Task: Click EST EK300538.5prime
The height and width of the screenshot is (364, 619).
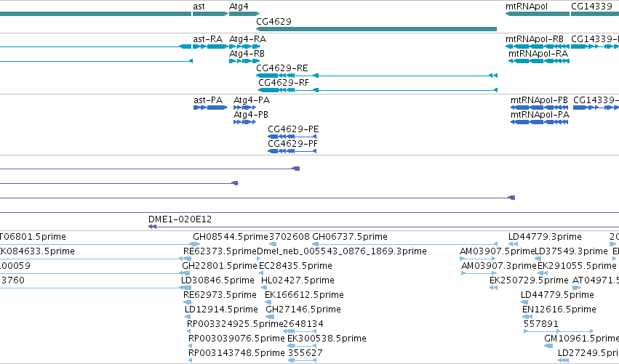Action: (327, 339)
